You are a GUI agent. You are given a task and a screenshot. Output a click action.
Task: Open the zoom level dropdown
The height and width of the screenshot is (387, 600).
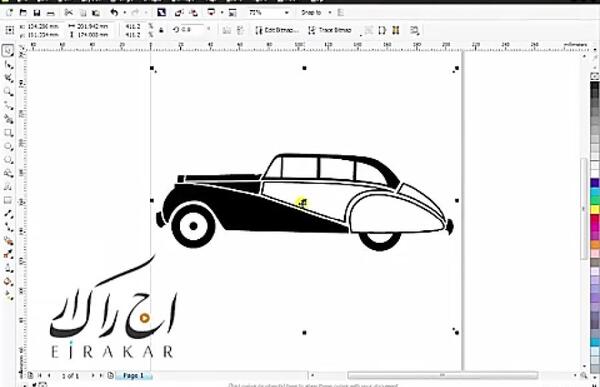287,13
